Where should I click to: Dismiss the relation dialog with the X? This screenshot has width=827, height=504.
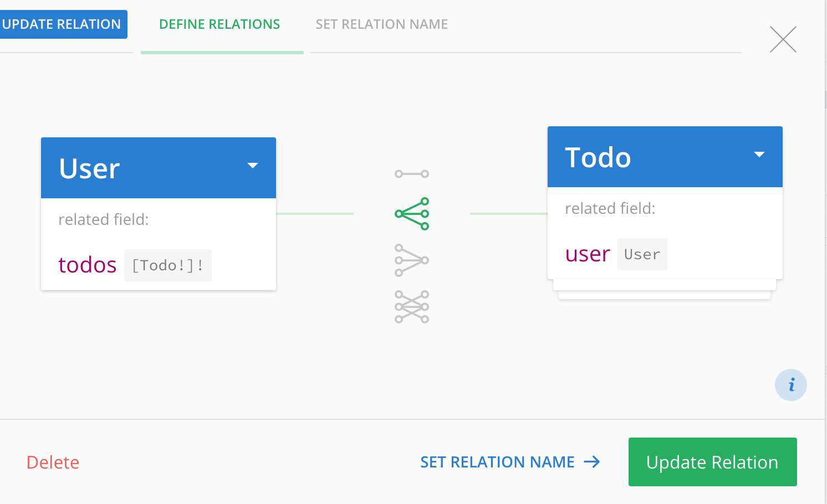[783, 39]
